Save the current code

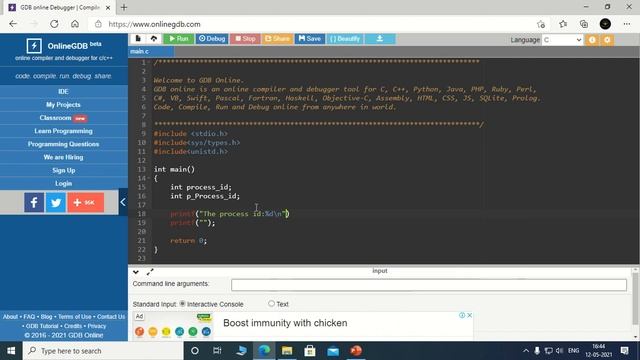[309, 39]
